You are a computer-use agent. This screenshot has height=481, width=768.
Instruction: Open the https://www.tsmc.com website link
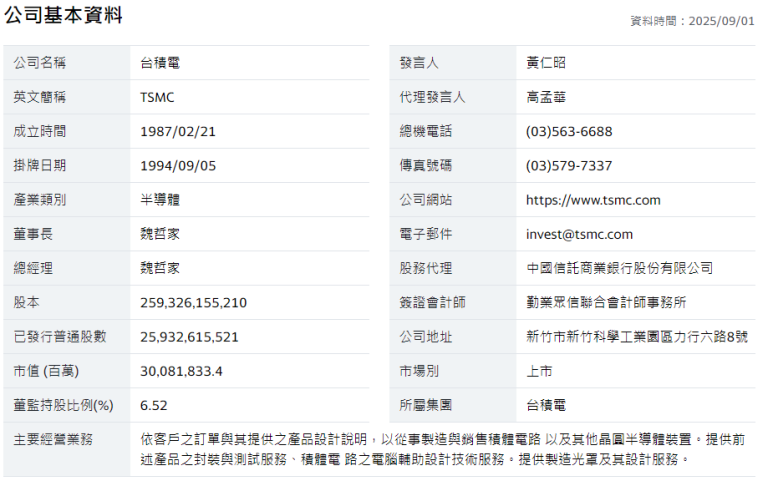[593, 200]
